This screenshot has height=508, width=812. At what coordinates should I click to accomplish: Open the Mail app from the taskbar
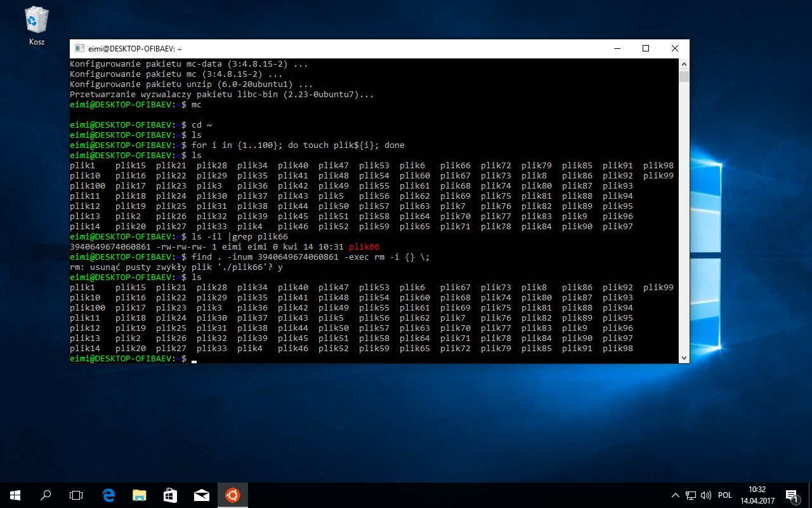[202, 495]
